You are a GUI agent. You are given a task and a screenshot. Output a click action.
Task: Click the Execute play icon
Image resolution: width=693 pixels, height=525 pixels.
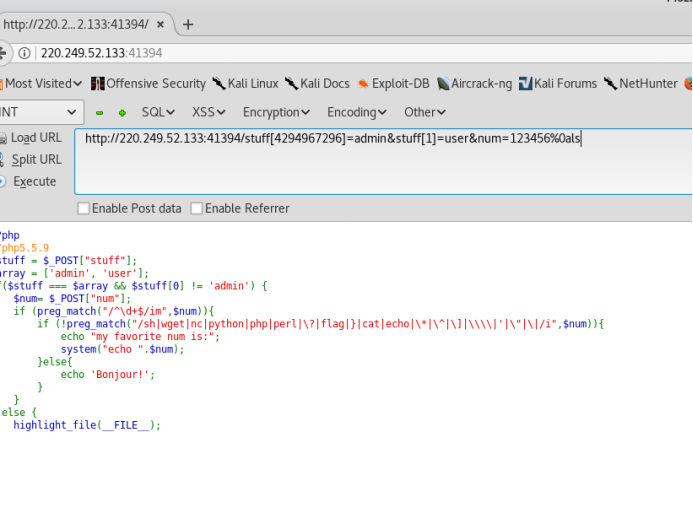(3, 181)
